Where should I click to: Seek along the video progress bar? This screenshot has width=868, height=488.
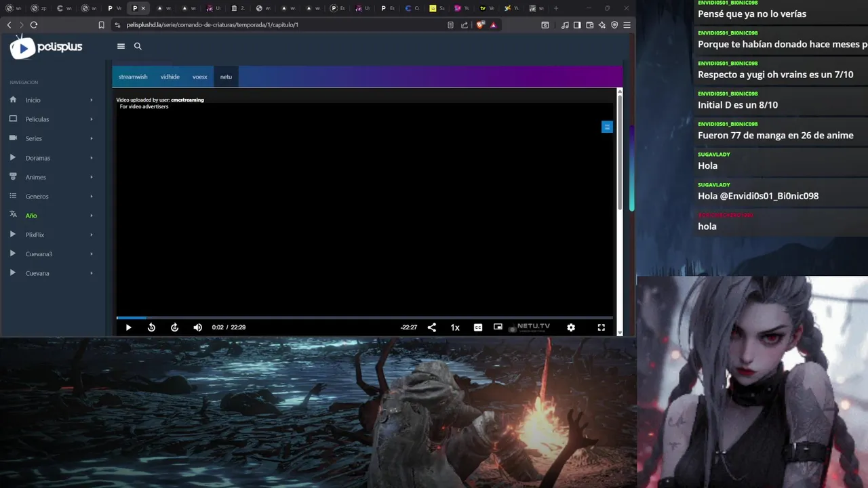365,317
